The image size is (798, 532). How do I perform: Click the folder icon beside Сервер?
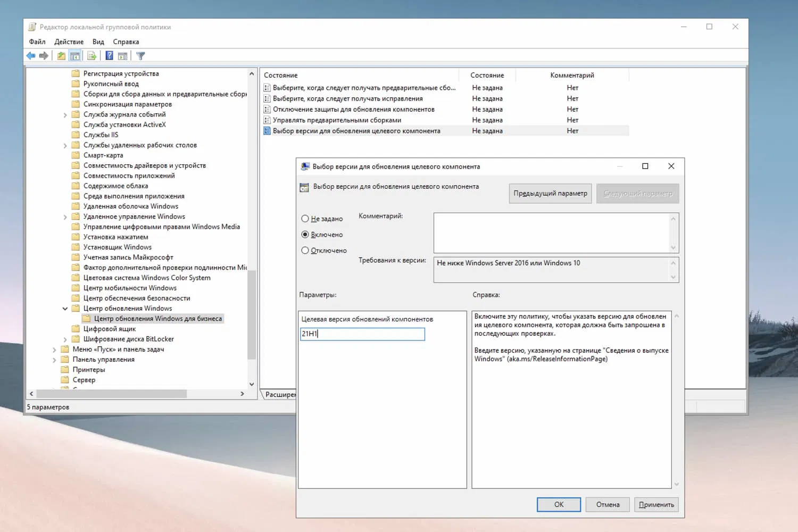[x=65, y=380]
